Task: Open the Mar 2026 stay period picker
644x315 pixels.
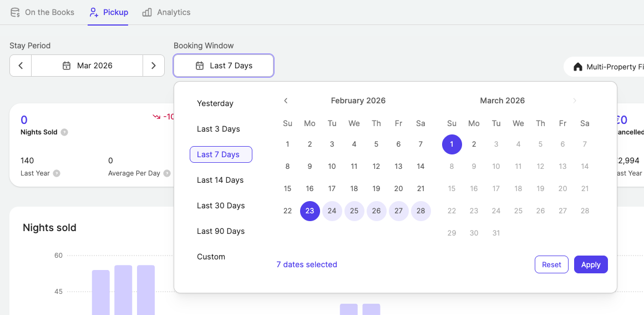Action: (x=87, y=66)
